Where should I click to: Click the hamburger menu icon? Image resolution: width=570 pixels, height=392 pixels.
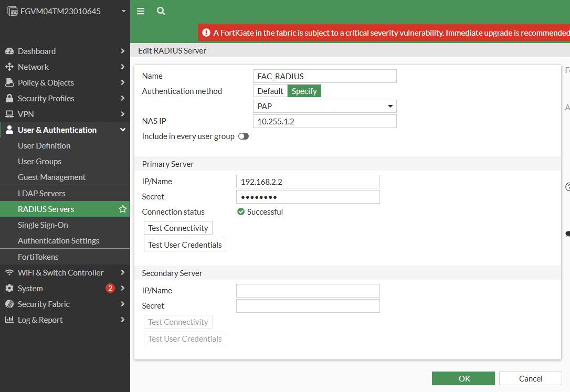141,11
